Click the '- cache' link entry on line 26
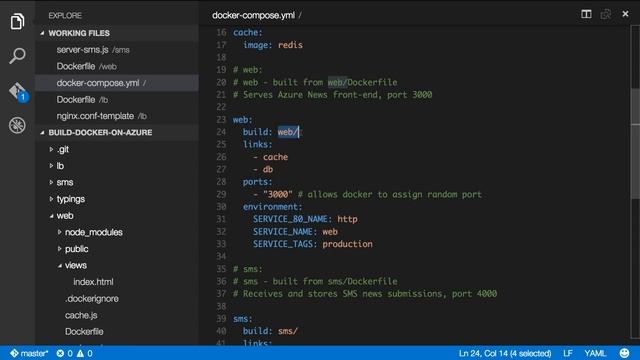640x360 pixels. point(270,157)
